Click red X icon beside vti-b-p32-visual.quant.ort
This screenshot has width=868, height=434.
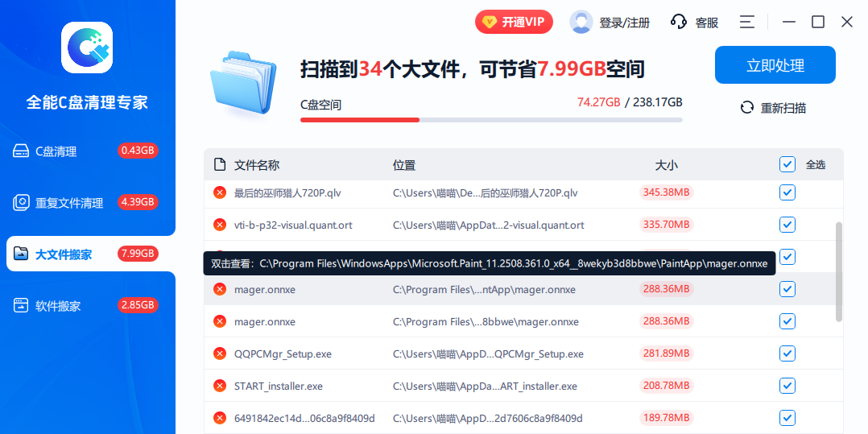pyautogui.click(x=219, y=225)
